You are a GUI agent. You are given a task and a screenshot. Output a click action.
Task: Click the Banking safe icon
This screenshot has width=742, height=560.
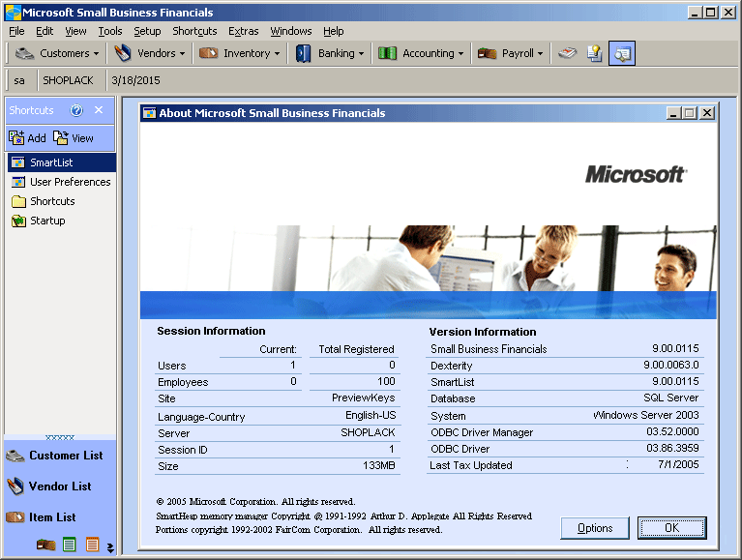pos(303,53)
